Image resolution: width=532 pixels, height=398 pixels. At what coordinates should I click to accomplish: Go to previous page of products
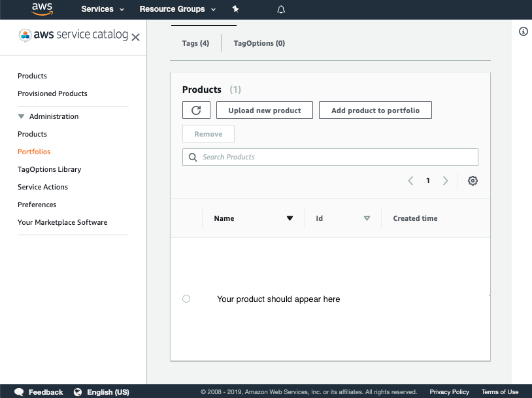coord(410,180)
